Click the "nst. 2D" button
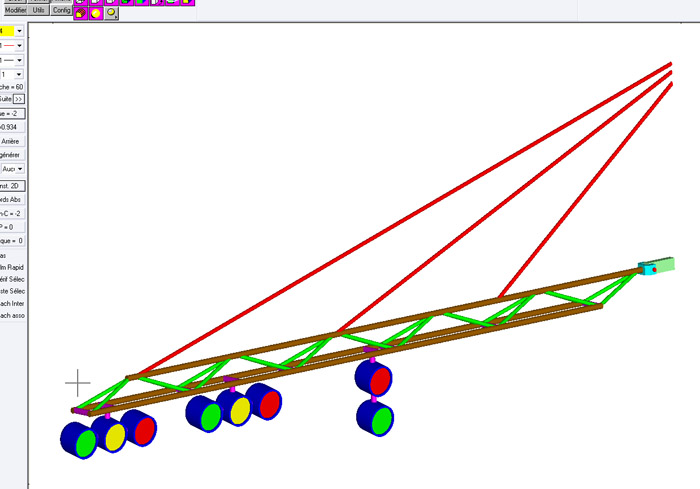This screenshot has width=700, height=489. (x=12, y=185)
